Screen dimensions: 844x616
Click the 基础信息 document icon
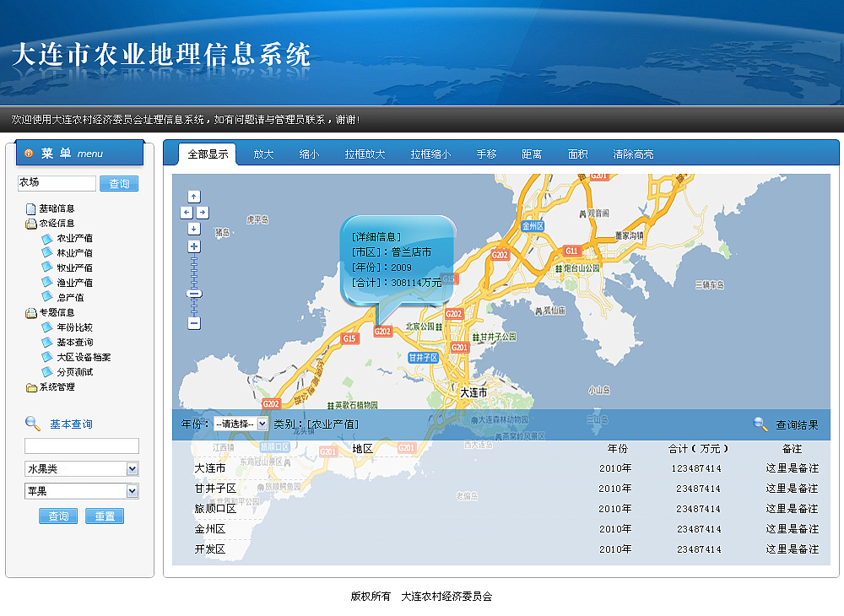[30, 208]
